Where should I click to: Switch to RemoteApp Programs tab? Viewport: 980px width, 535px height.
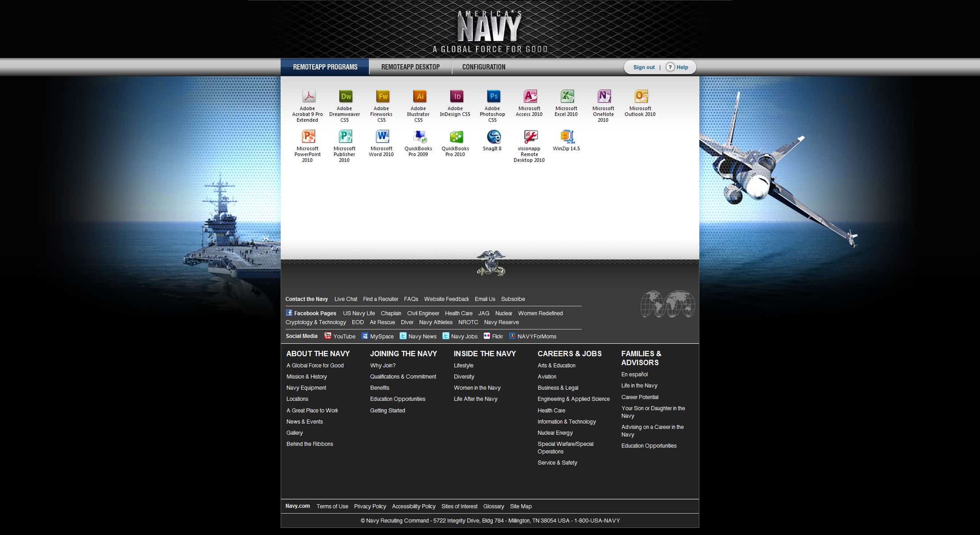[x=325, y=67]
